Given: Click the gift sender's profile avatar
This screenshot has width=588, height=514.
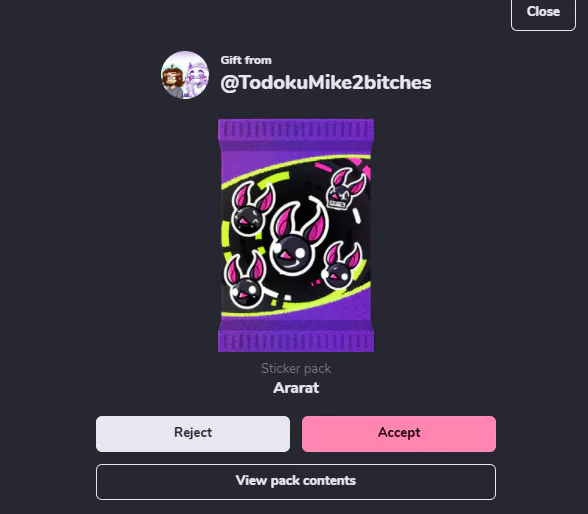Looking at the screenshot, I should (x=185, y=75).
